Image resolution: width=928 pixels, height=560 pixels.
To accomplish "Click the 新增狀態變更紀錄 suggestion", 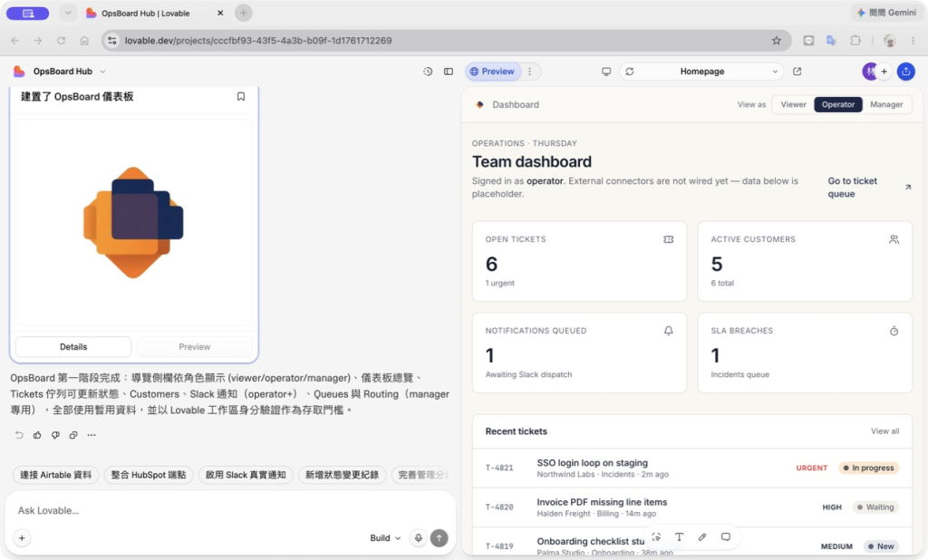I will coord(342,475).
